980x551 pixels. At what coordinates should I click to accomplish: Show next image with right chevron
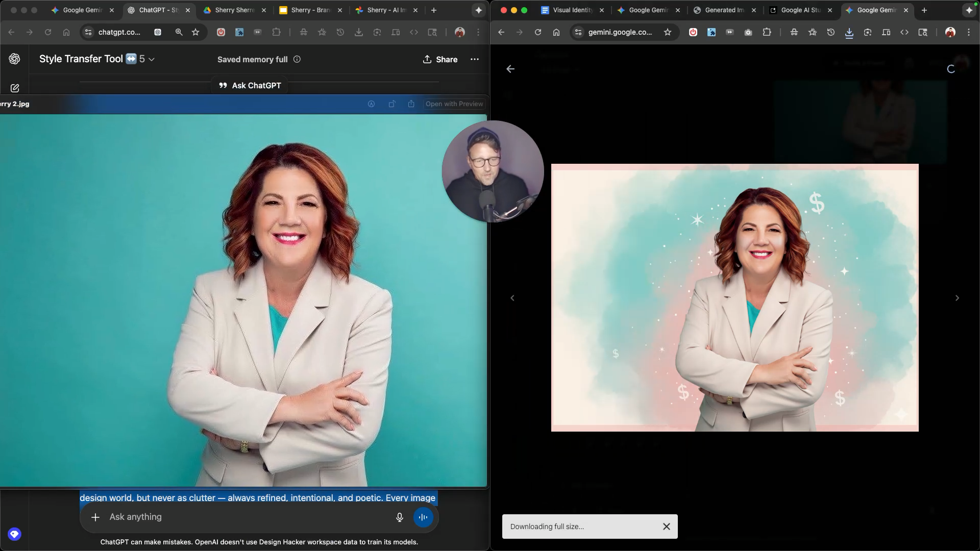957,298
